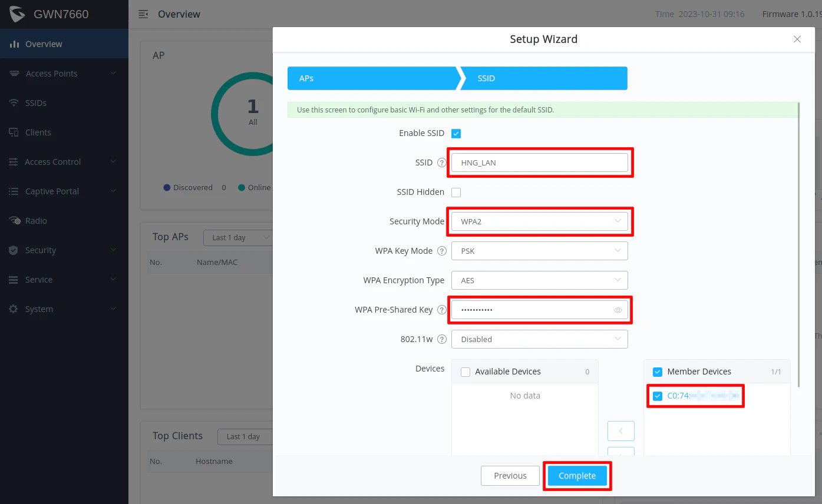Click the Firmware version text in header
The height and width of the screenshot is (504, 822).
coord(792,14)
